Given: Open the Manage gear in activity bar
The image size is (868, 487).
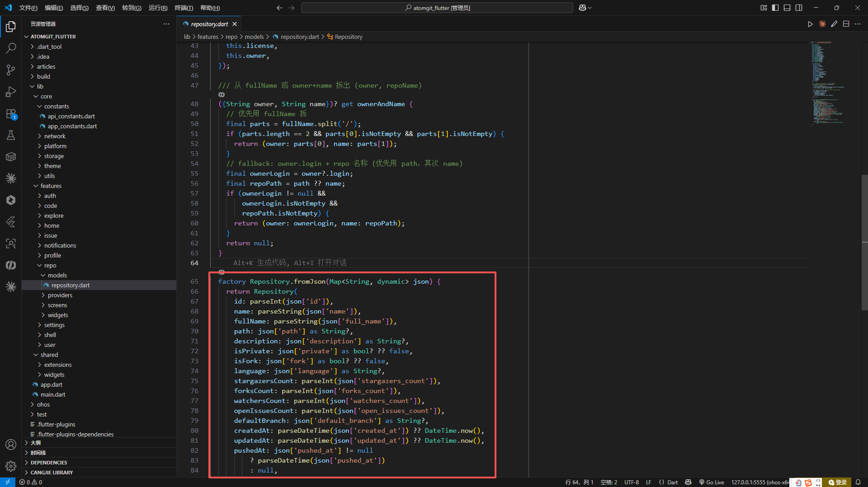Looking at the screenshot, I should 11,466.
